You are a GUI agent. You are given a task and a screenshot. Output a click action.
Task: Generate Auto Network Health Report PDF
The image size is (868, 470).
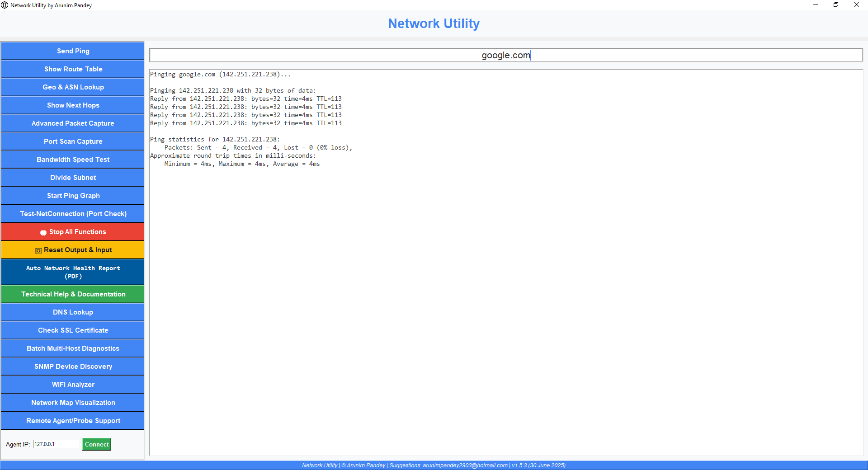pos(72,272)
